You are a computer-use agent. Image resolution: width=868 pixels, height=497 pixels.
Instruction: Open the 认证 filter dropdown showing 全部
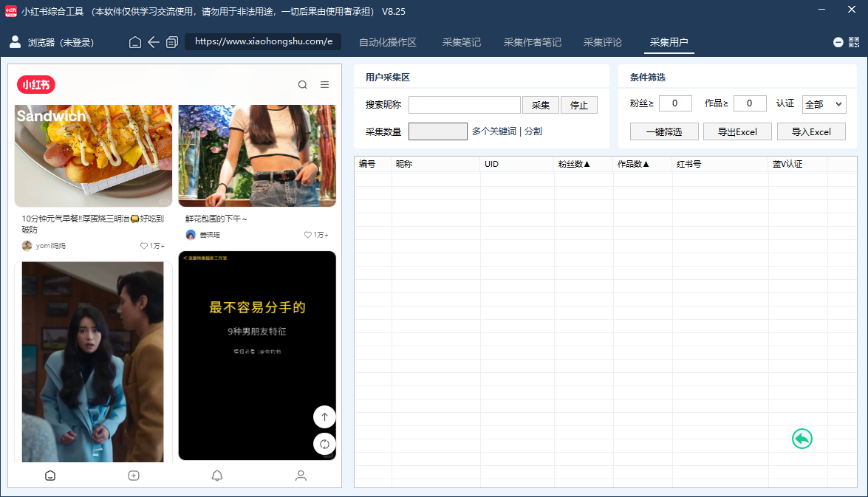[x=824, y=103]
